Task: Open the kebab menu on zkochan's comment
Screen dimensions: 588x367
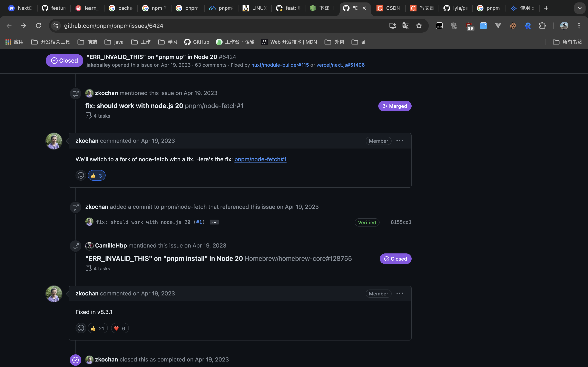Action: pos(400,140)
